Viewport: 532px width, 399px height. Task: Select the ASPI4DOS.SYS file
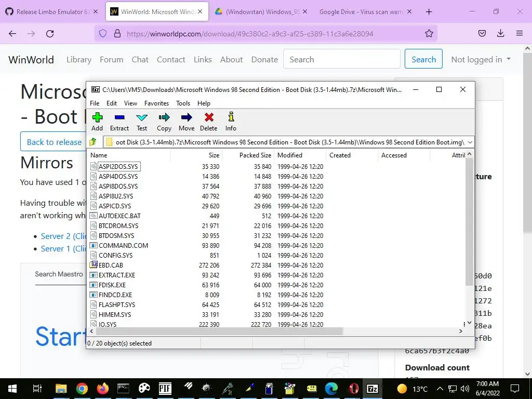118,177
